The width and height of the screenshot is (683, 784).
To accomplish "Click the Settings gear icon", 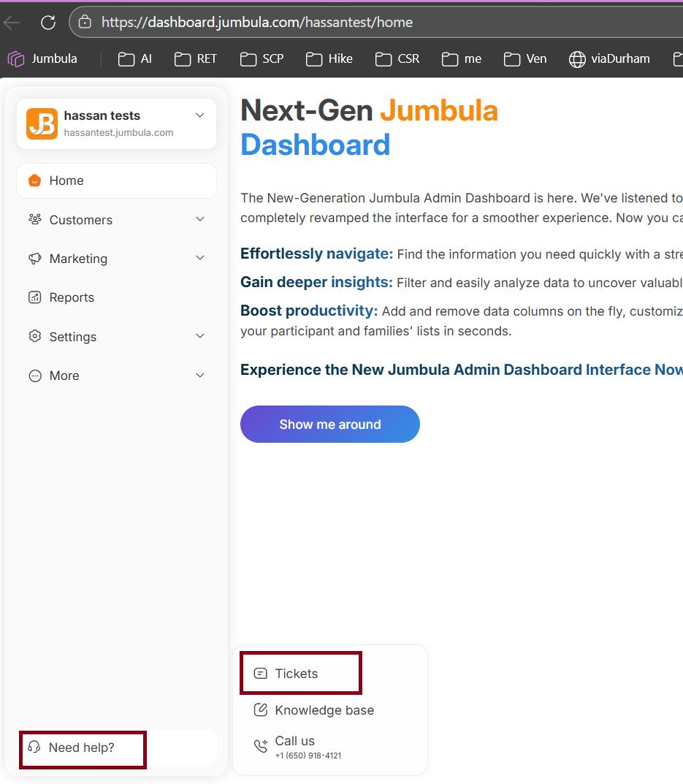I will tap(34, 336).
